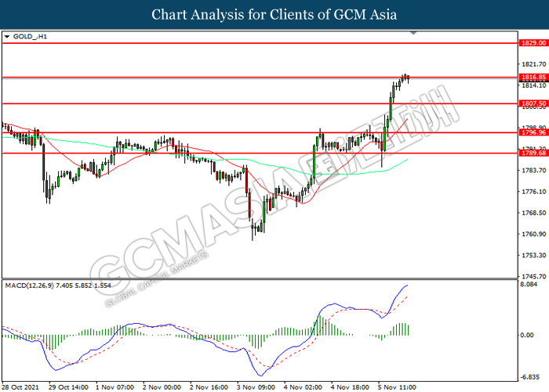This screenshot has height=392, width=549.
Task: Click the -6.835 MACD scale value
Action: (x=529, y=377)
